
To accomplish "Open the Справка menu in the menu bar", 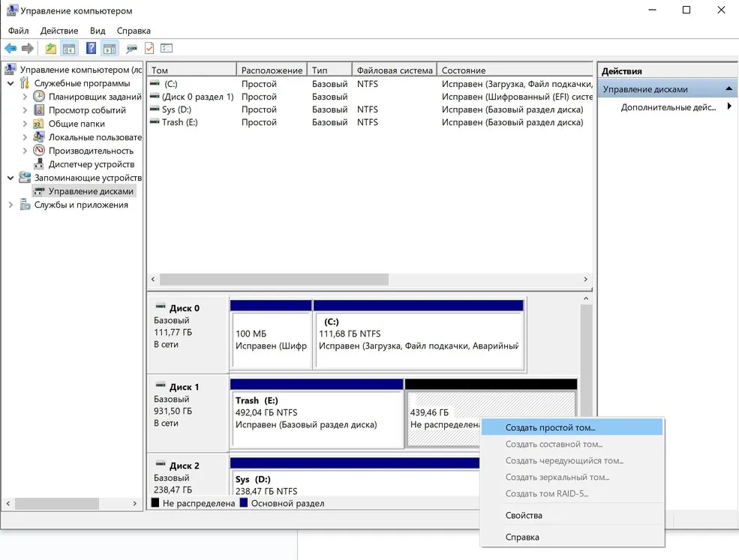I will 134,31.
